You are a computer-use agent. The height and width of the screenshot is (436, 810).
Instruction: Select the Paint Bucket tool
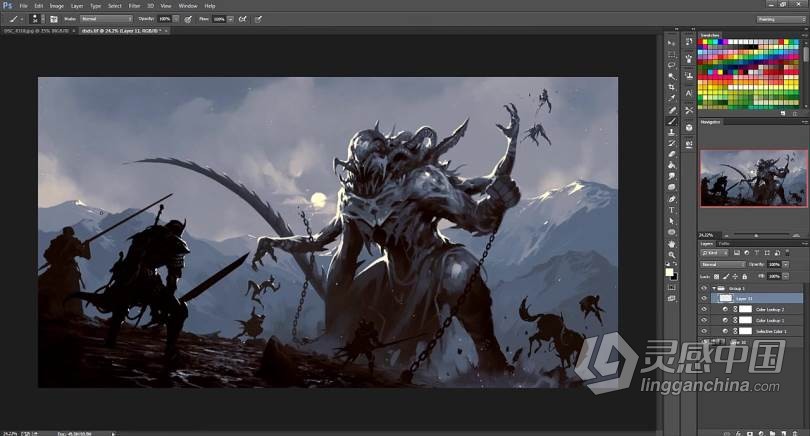pos(672,165)
